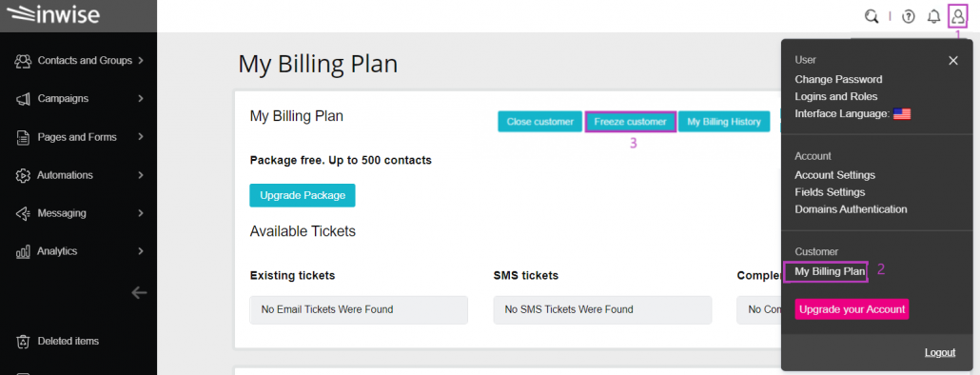980x375 pixels.
Task: Click the Upgrade Package button
Action: click(303, 195)
